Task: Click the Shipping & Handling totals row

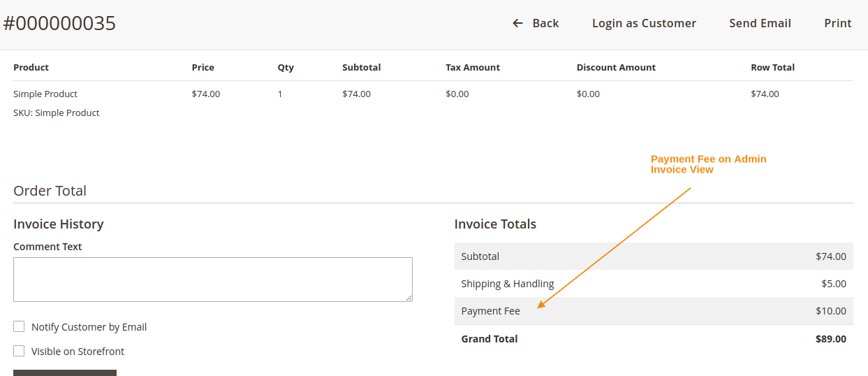Action: 653,284
